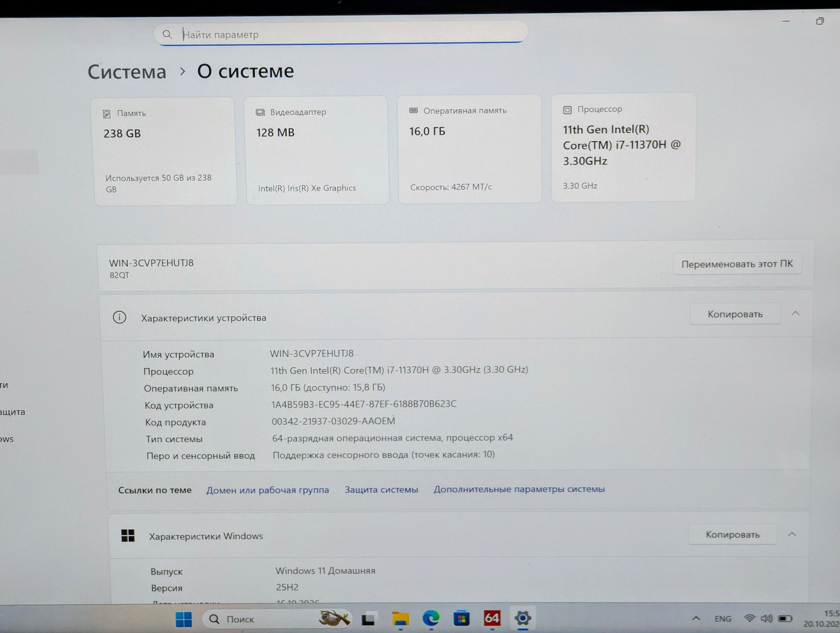Open the "Видеоадаптер" card
Image resolution: width=840 pixels, height=633 pixels.
tap(317, 150)
